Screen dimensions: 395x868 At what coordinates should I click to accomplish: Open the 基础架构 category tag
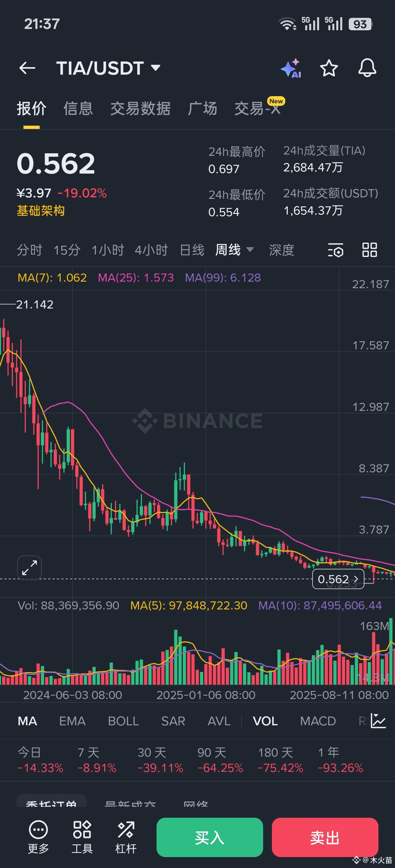41,210
